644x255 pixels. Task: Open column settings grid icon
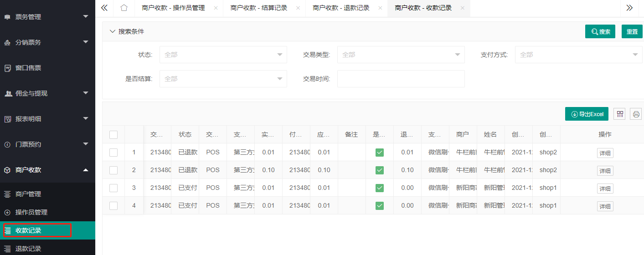pos(619,114)
